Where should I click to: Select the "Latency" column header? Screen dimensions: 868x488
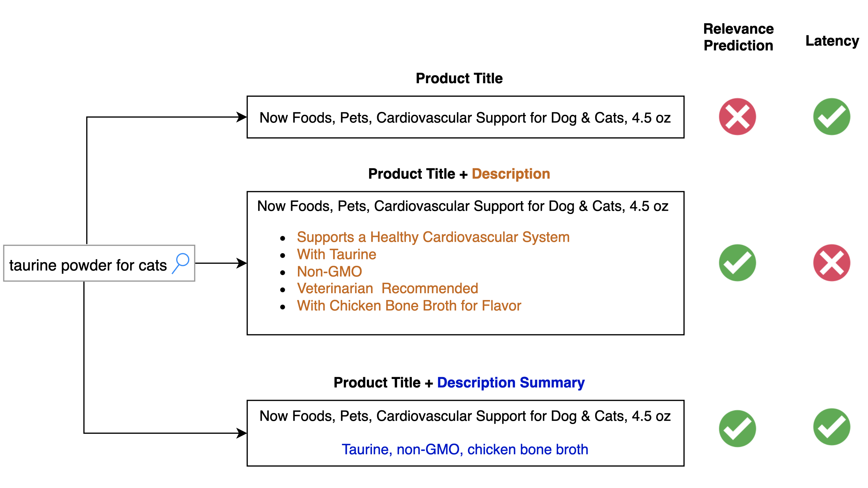tap(832, 41)
